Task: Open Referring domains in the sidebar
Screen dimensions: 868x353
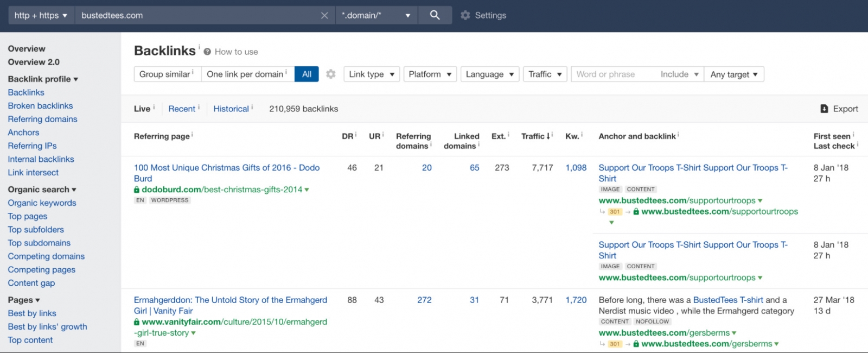Action: pyautogui.click(x=42, y=119)
